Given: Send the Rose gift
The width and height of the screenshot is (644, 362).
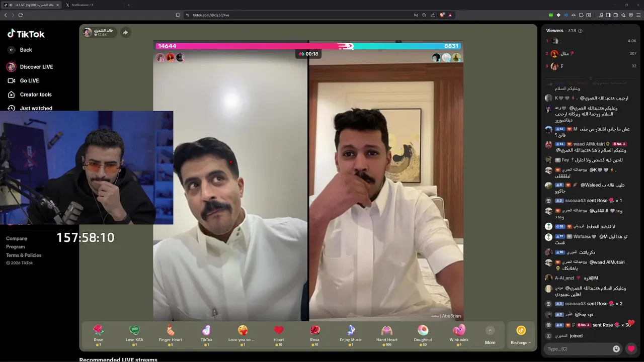Looking at the screenshot, I should 98,335.
